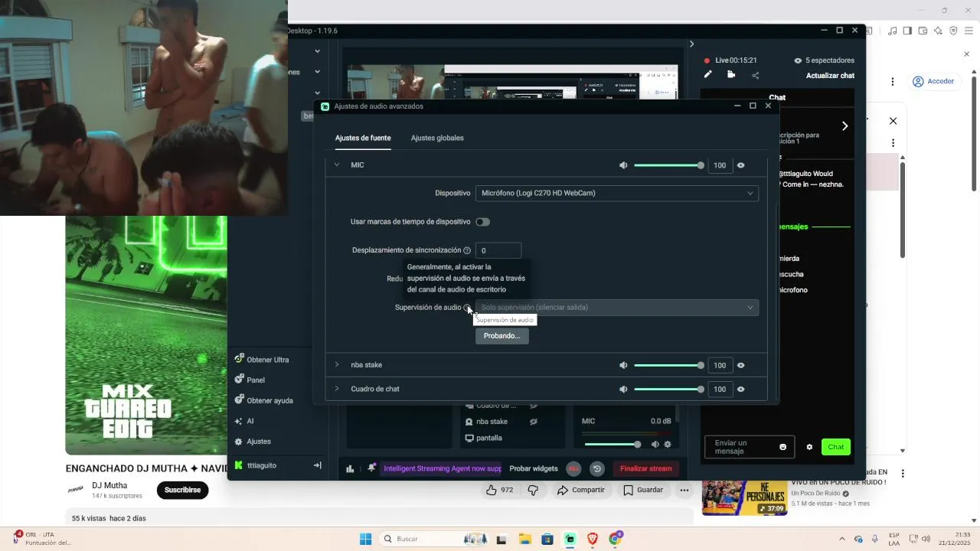Click Actualizar chat link

click(x=830, y=76)
